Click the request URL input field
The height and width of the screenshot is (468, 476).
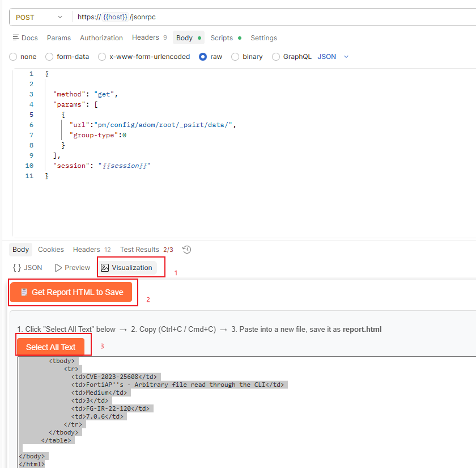pos(273,17)
